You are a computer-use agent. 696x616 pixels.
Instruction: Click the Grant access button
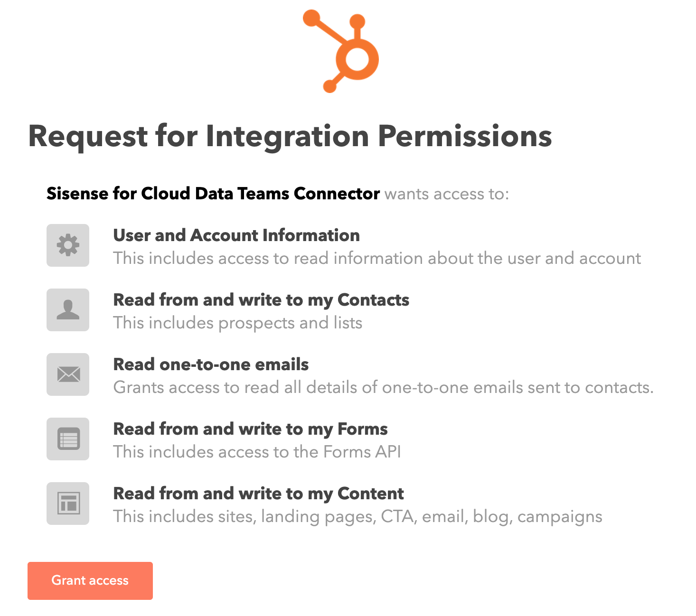point(90,581)
